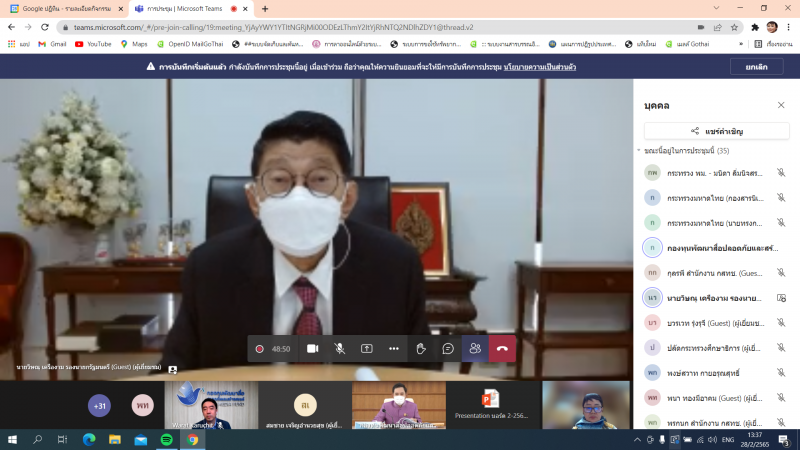Screen dimensions: 800x450
Task: Dismiss the recording notice banner button
Action: [x=756, y=67]
